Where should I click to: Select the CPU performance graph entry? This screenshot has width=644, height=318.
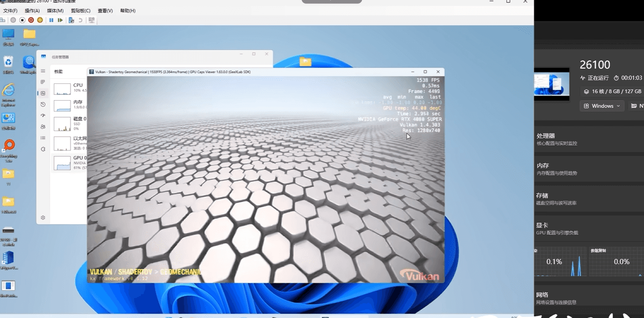70,88
